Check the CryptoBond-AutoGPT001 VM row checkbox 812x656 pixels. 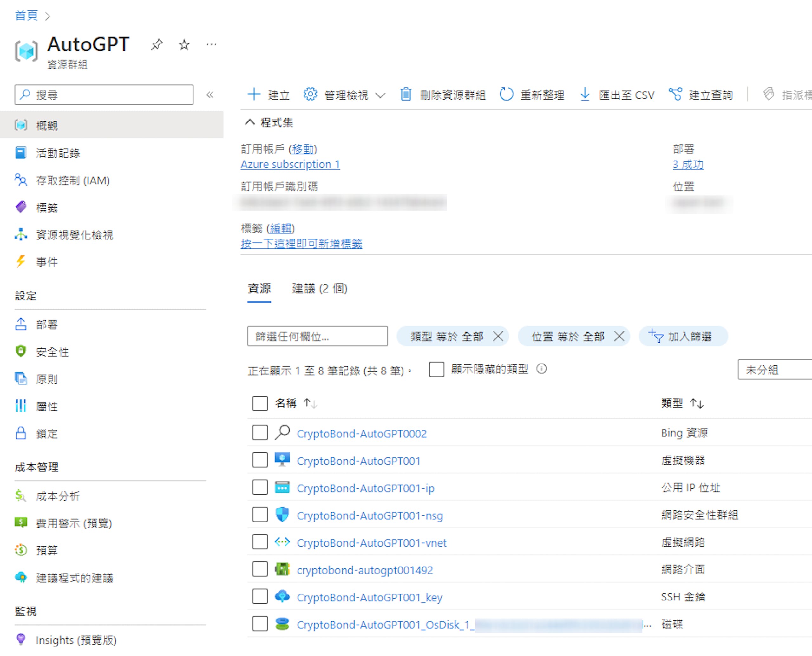tap(260, 460)
